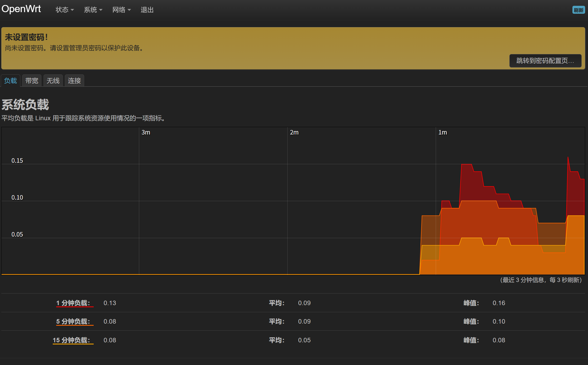Click 跳转到密码配置页 button
Image resolution: width=588 pixels, height=365 pixels.
click(x=545, y=61)
